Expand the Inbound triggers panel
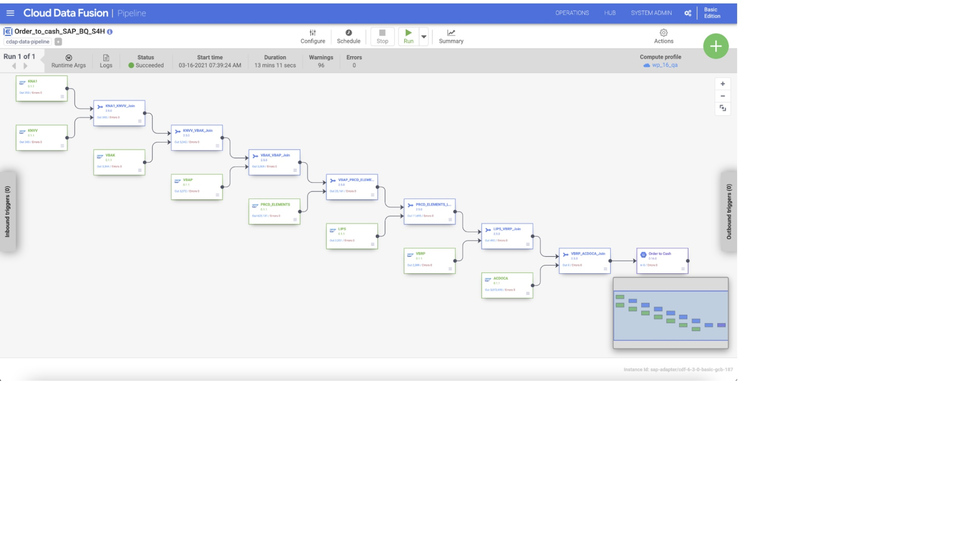Screen dimensions: 980x551 coord(8,211)
